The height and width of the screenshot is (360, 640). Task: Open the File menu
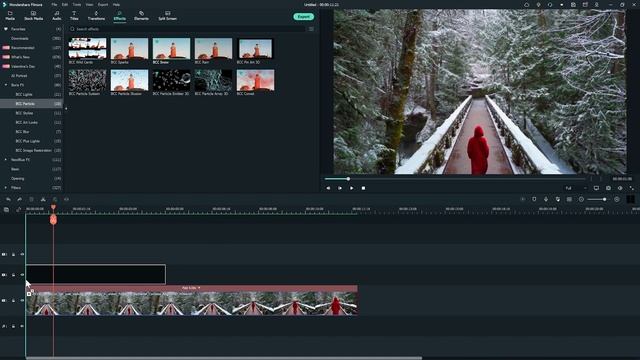click(54, 4)
